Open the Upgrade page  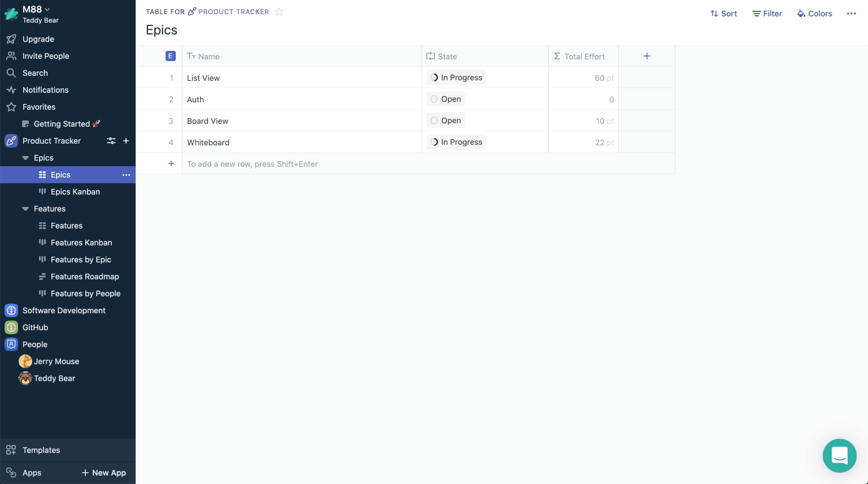point(38,39)
